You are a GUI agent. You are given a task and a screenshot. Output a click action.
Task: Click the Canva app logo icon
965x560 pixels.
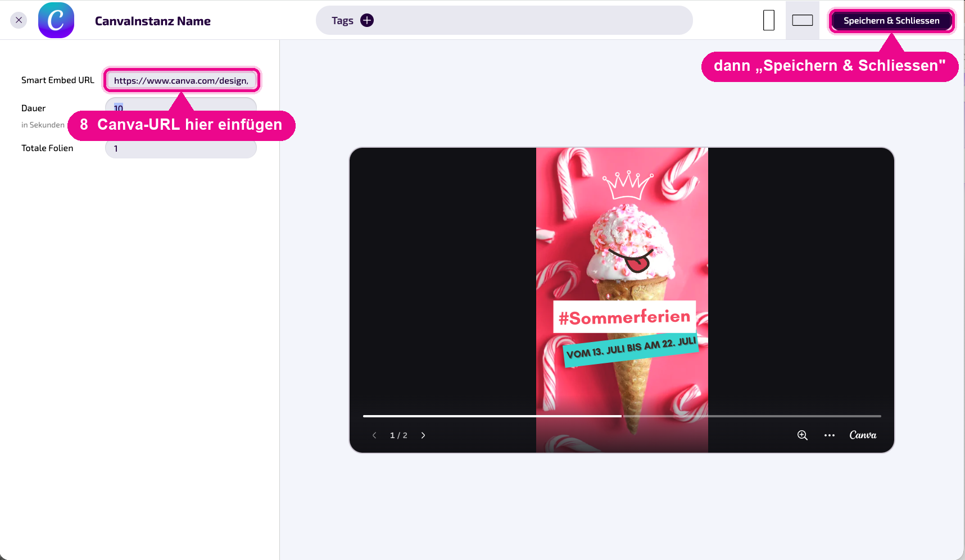(x=56, y=20)
